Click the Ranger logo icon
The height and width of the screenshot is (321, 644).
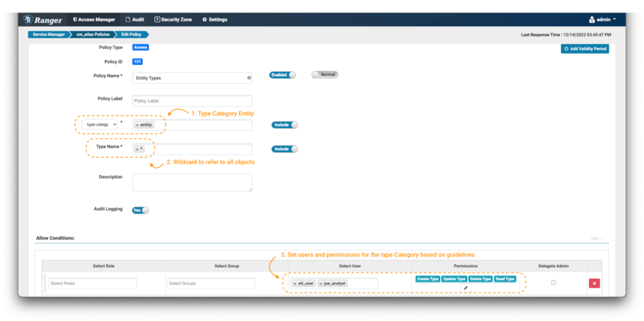click(x=28, y=20)
